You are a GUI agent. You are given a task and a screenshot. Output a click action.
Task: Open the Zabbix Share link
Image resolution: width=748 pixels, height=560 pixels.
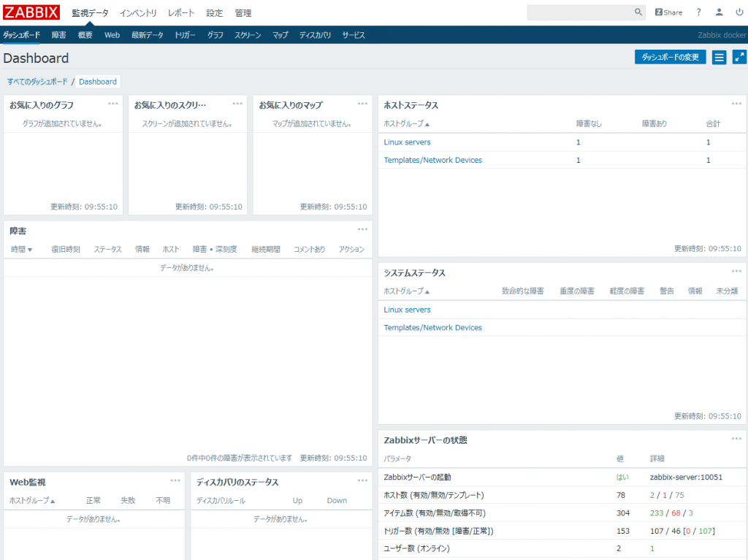668,12
